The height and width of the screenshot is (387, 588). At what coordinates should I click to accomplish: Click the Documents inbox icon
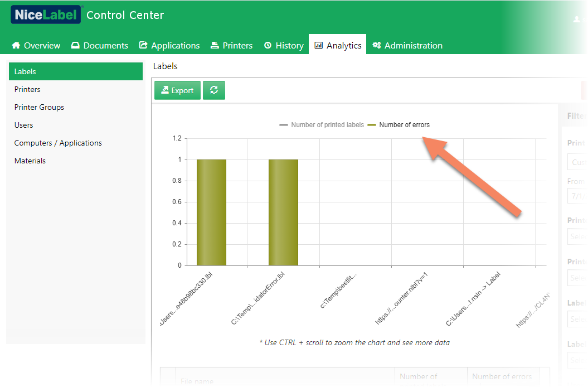pyautogui.click(x=75, y=45)
